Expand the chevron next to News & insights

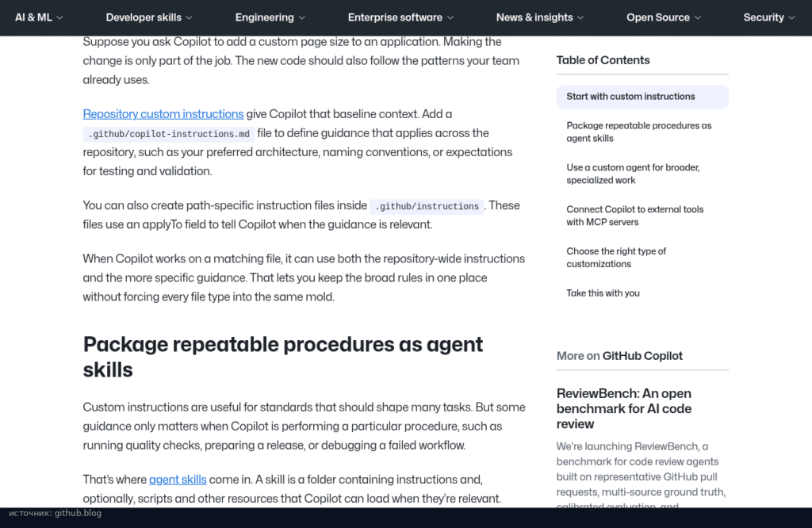580,18
